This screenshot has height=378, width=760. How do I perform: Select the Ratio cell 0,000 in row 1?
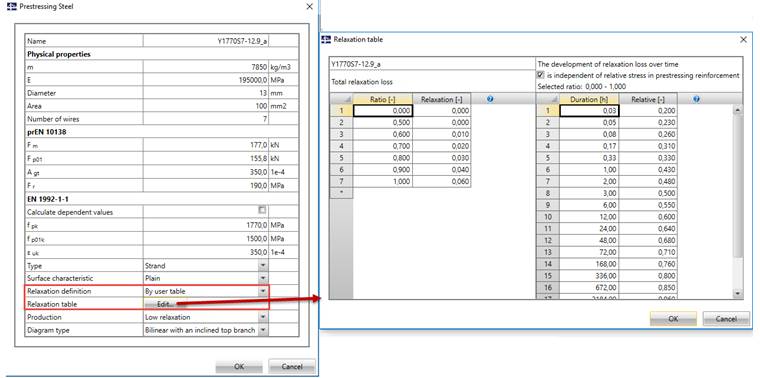383,111
